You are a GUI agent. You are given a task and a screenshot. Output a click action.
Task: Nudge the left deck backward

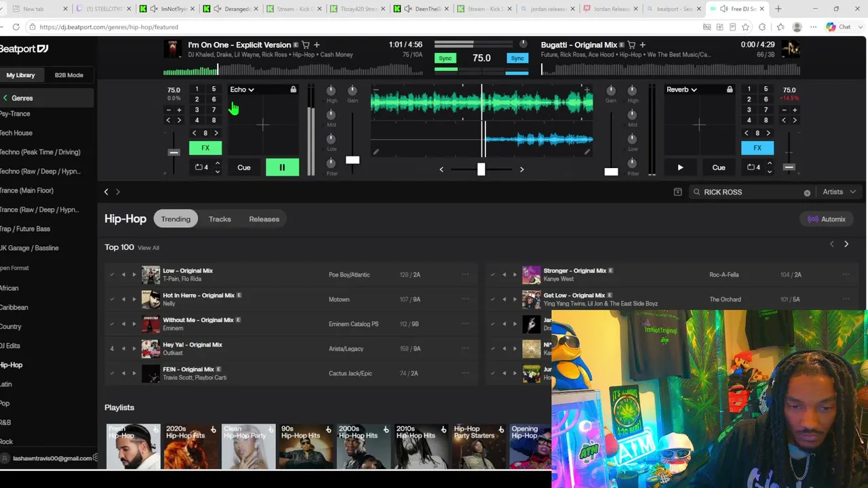point(169,121)
